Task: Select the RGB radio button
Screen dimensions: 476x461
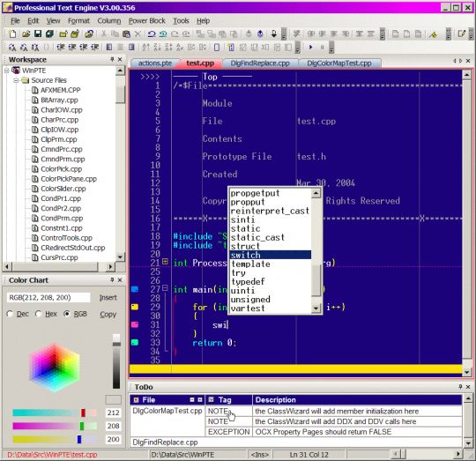Action: 67,314
